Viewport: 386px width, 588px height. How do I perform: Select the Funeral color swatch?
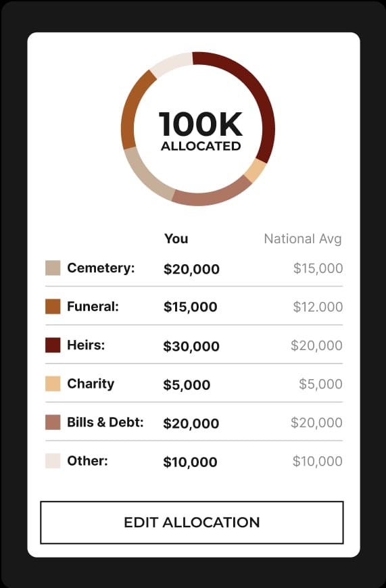click(x=53, y=306)
